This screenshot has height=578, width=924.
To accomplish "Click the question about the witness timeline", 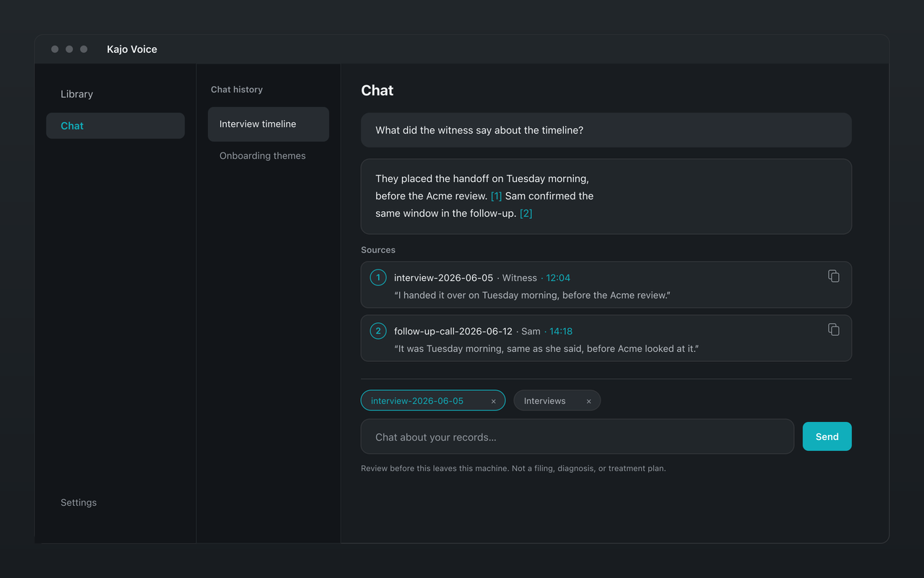I will coord(606,130).
